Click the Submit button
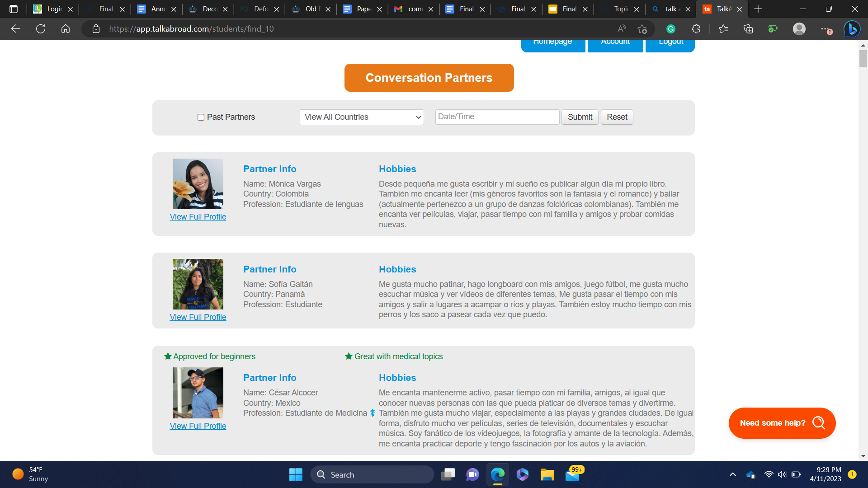The height and width of the screenshot is (488, 868). 580,117
